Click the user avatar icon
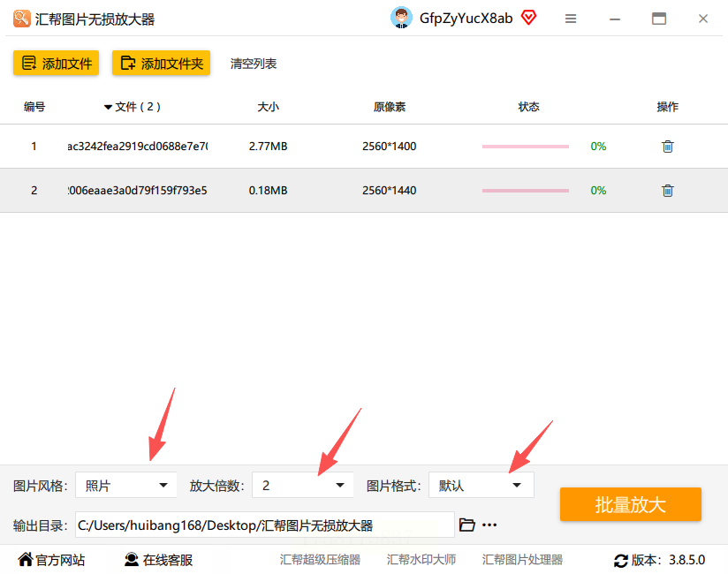Image resolution: width=728 pixels, height=574 pixels. (x=401, y=18)
